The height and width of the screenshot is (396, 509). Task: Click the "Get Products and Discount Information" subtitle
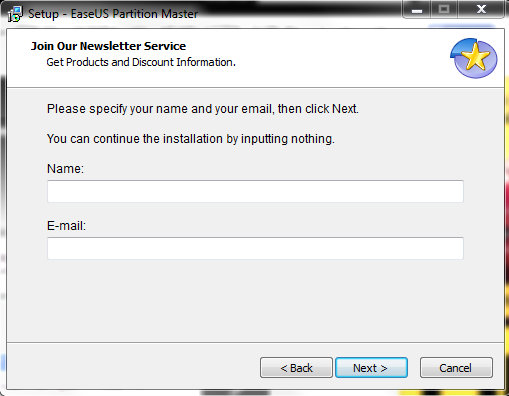tap(141, 62)
